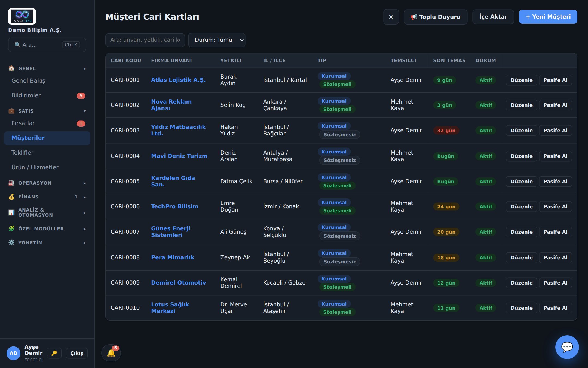
Task: Click the megaphone icon in Toplu Duyuru
Action: [414, 17]
